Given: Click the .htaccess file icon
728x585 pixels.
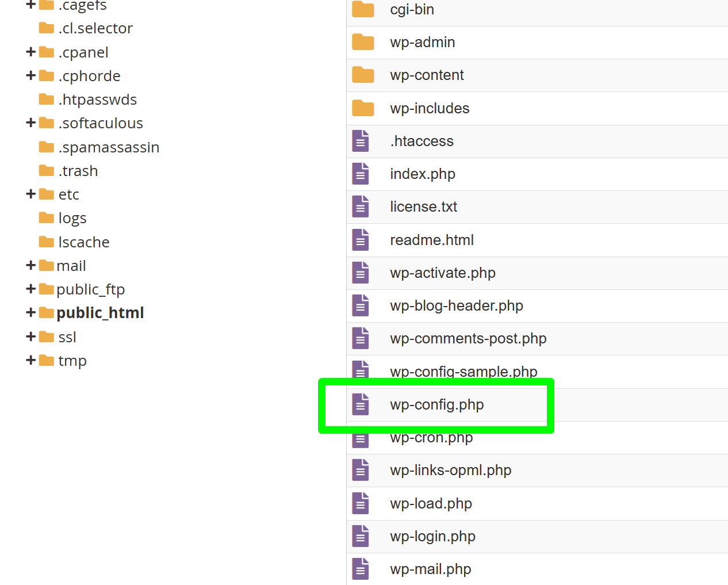Looking at the screenshot, I should coord(361,141).
